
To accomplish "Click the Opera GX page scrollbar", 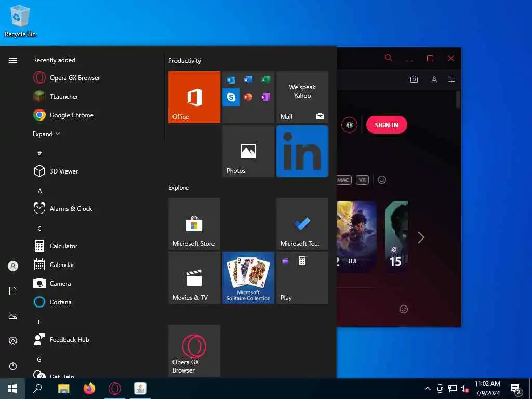I will coord(458,100).
